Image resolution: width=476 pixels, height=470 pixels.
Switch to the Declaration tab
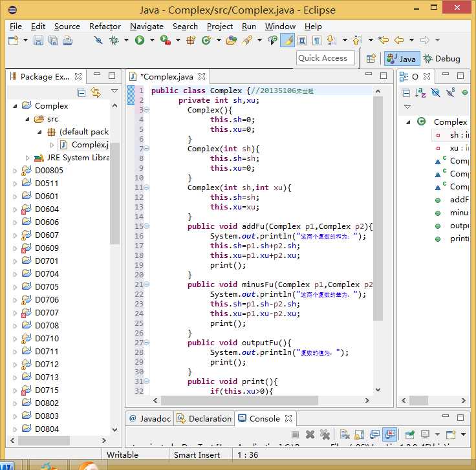tap(204, 419)
